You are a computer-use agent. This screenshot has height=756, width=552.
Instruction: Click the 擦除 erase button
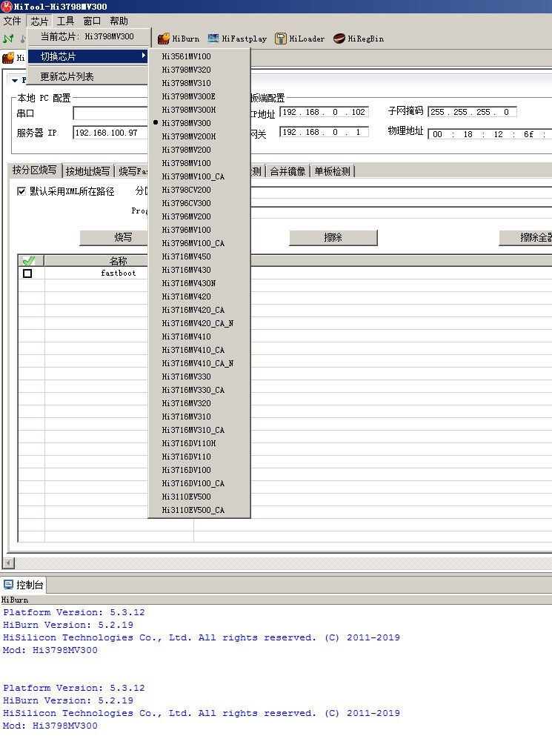(x=333, y=237)
